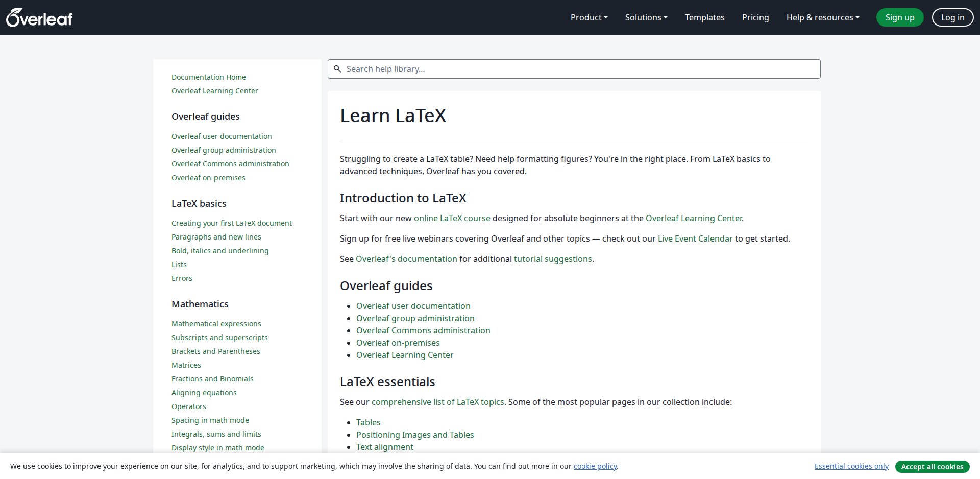Open Brackets and Parentheses
This screenshot has width=980, height=479.
click(216, 351)
